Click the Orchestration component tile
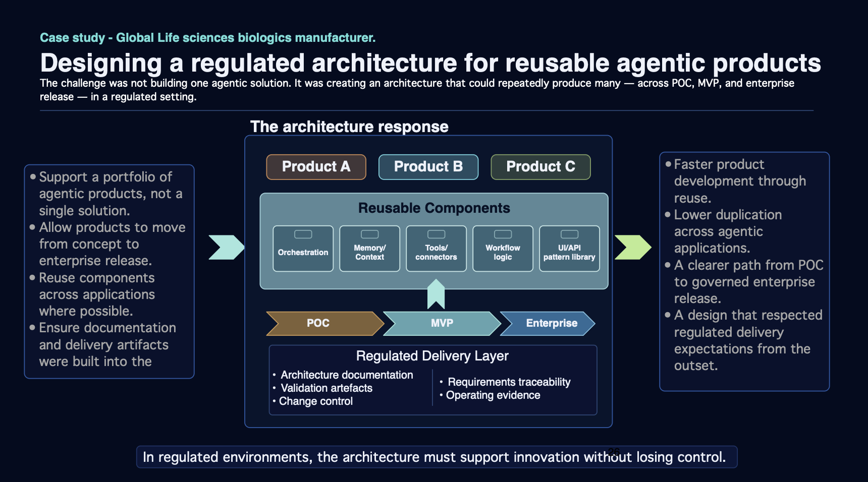Screen dimensions: 868x482 (303, 249)
